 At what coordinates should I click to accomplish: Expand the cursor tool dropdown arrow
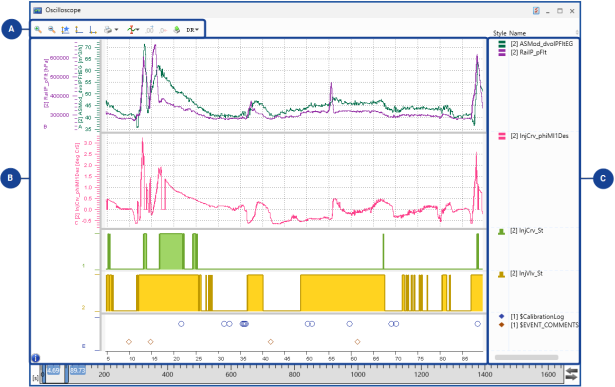[138, 29]
